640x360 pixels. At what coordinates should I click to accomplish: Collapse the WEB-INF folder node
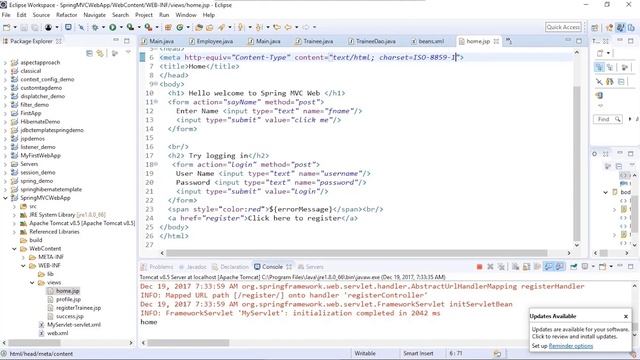23,266
